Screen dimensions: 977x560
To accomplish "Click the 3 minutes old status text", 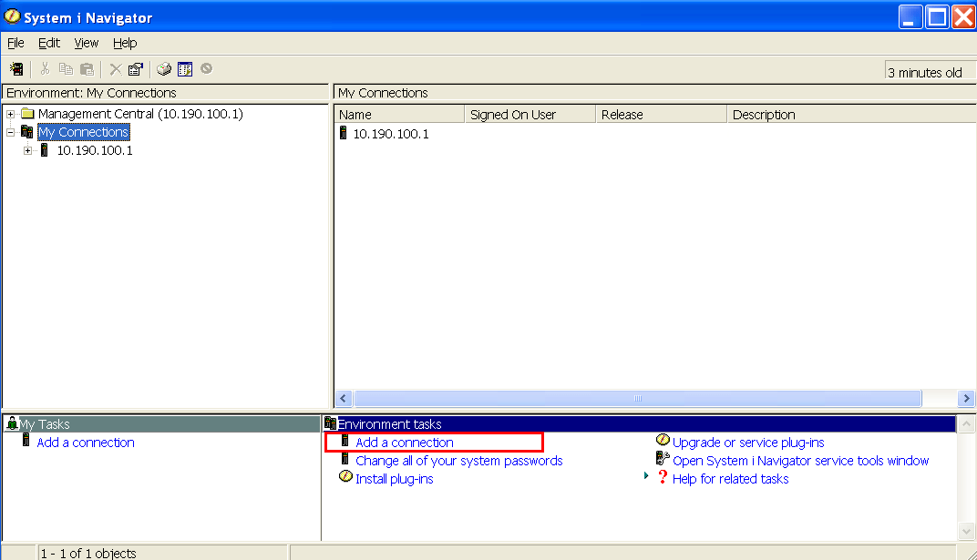I will pos(925,73).
